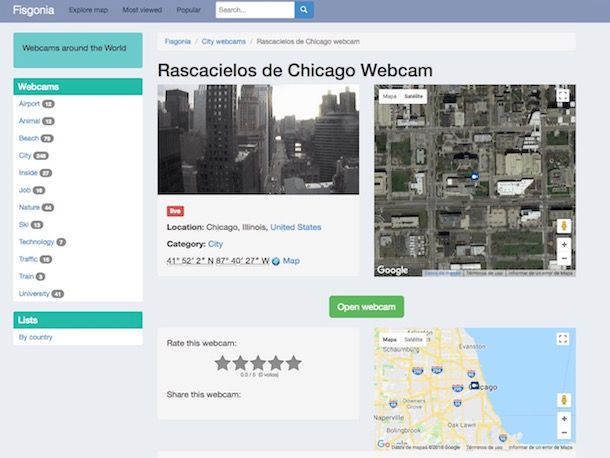
Task: Click the Street View pegman on satellite map
Action: coord(563,225)
